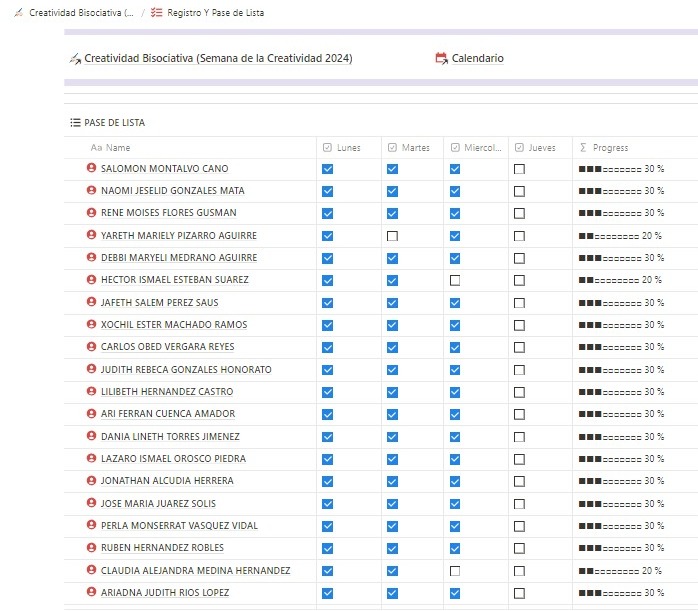698x611 pixels.
Task: Click the person icon beside LAZARO ISMAEL OROSCO PIEDRA
Action: pyautogui.click(x=91, y=458)
